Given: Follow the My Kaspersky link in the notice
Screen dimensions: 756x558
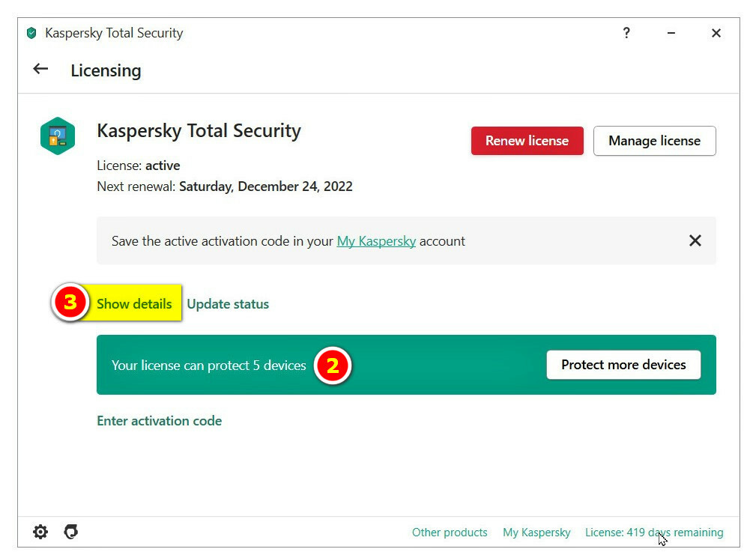Looking at the screenshot, I should pyautogui.click(x=376, y=241).
